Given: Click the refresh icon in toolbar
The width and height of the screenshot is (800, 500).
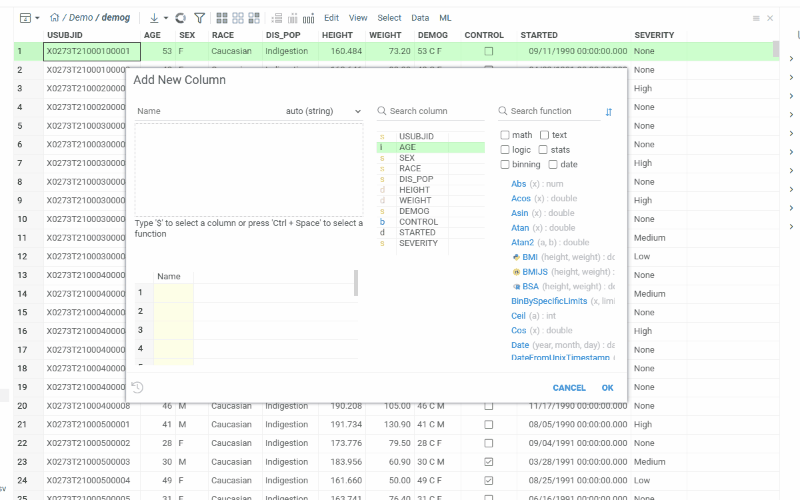Looking at the screenshot, I should click(180, 18).
